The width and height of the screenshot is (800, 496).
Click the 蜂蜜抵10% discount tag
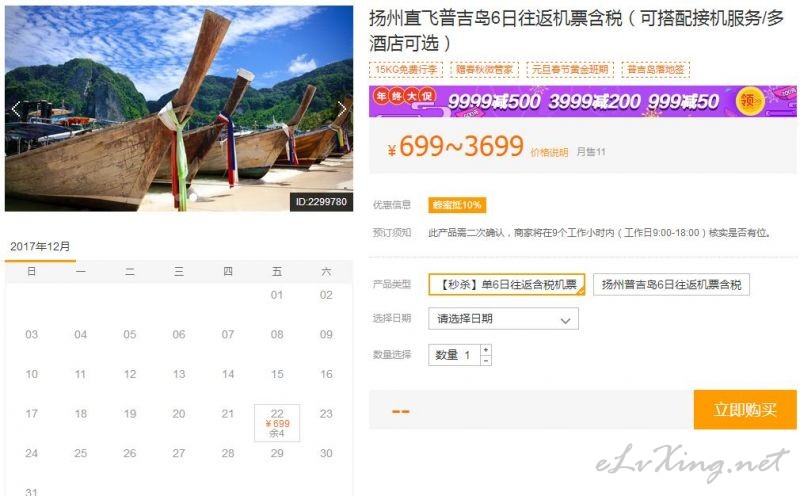[x=457, y=205]
